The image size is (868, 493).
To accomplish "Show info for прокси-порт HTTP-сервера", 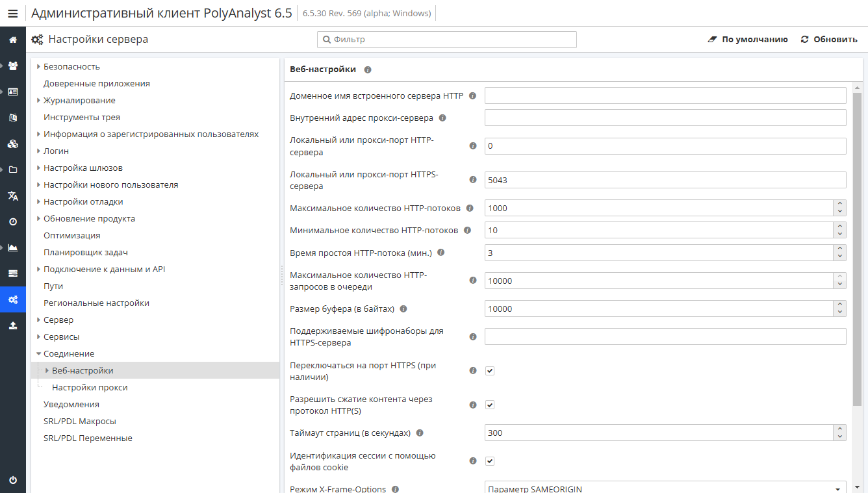I will (473, 146).
